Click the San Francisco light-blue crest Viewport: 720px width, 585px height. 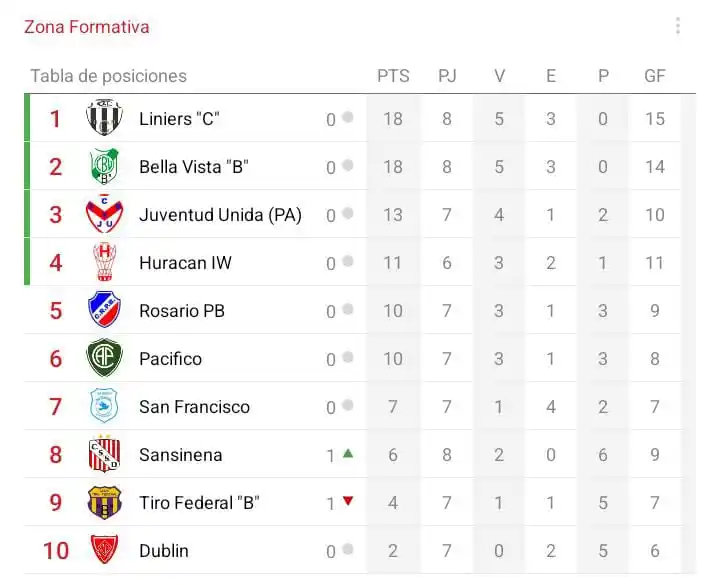(x=104, y=405)
